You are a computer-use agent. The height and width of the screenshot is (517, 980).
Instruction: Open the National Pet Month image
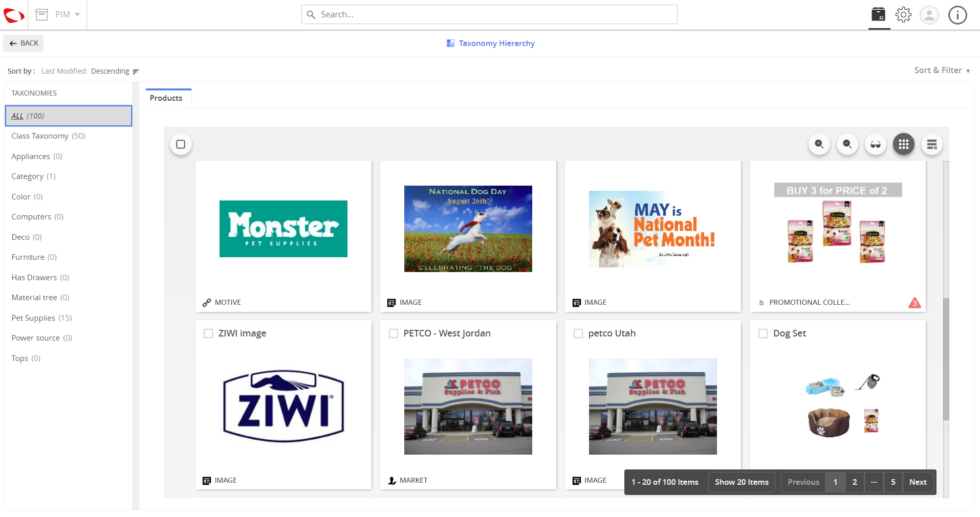coord(653,229)
